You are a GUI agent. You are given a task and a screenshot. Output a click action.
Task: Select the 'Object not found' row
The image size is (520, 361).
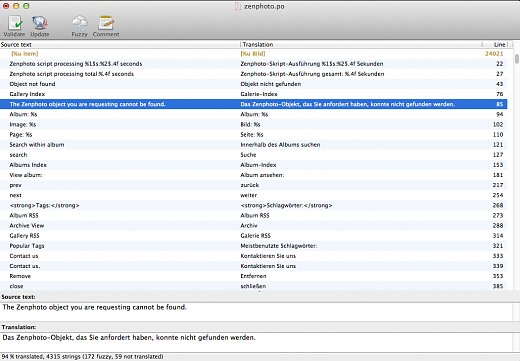(x=254, y=84)
